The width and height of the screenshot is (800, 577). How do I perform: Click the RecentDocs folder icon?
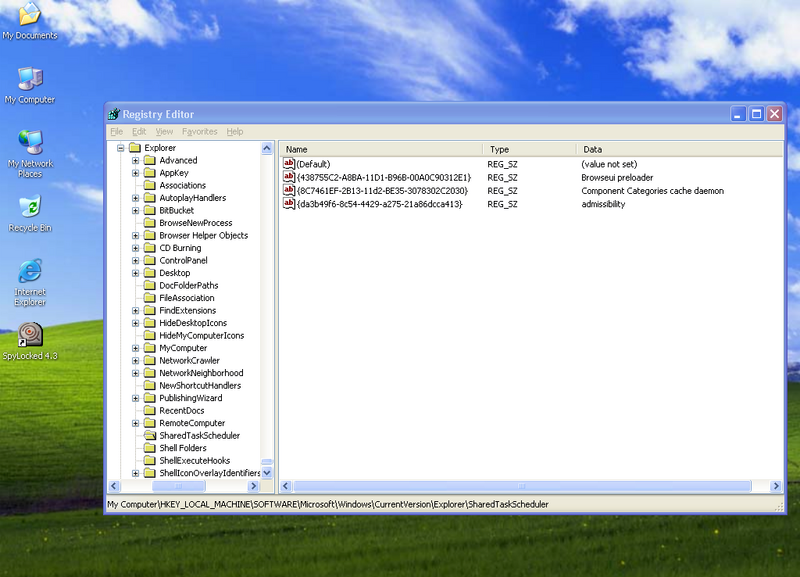coord(149,410)
